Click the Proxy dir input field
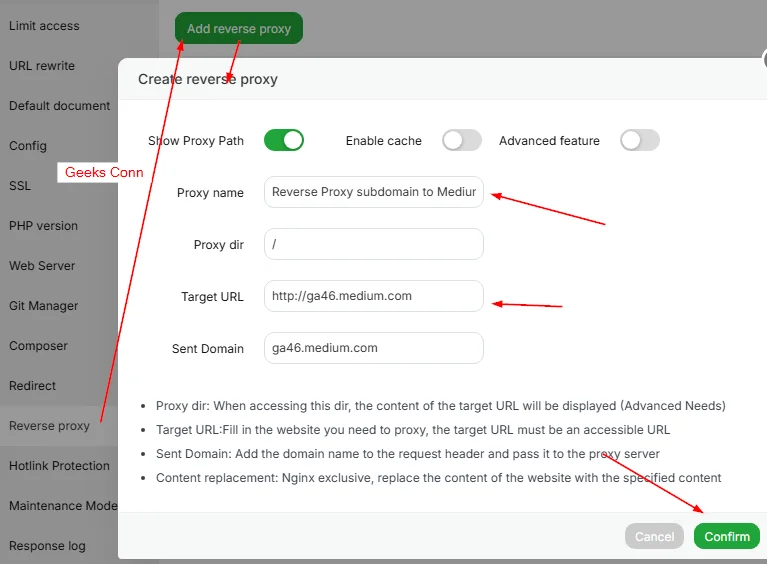767x564 pixels. point(374,244)
